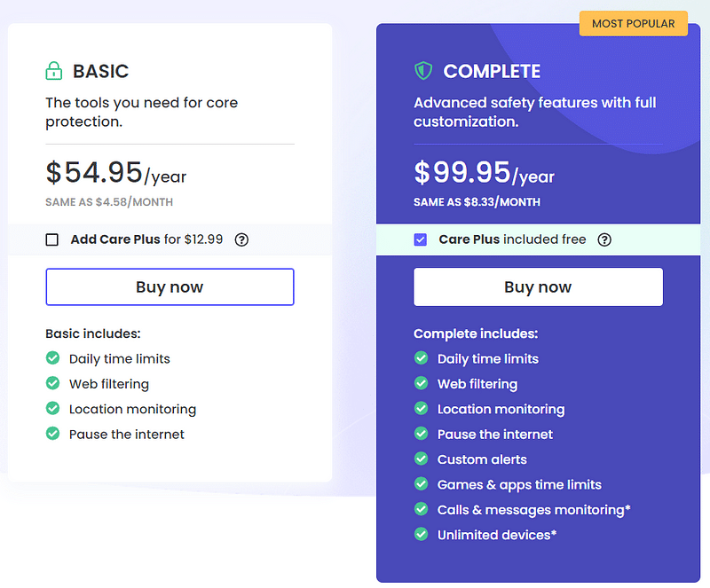This screenshot has height=588, width=710.
Task: Toggle the Care Plus included free checkbox
Action: 420,239
